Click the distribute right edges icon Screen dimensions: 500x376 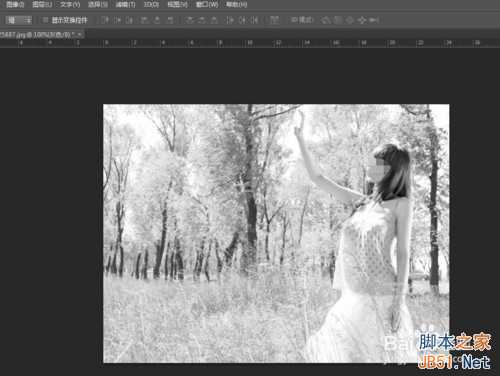coord(255,20)
